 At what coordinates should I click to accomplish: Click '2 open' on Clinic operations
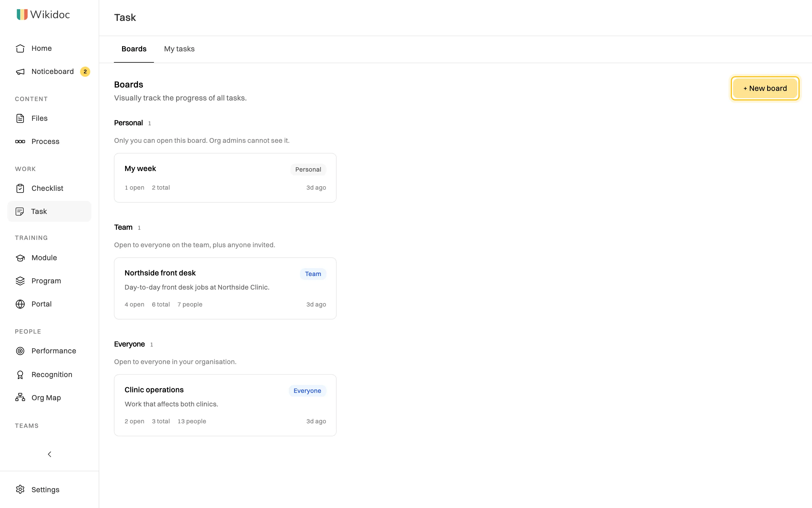[134, 421]
